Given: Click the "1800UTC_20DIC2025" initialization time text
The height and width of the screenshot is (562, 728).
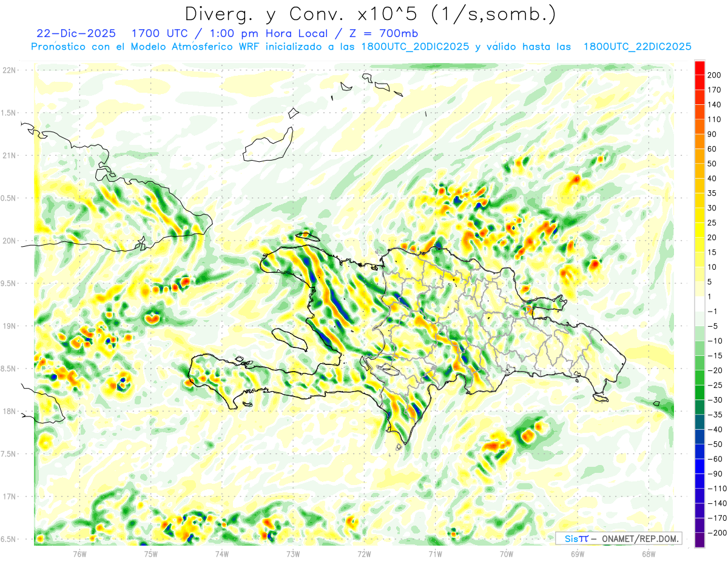Looking at the screenshot, I should 415,47.
